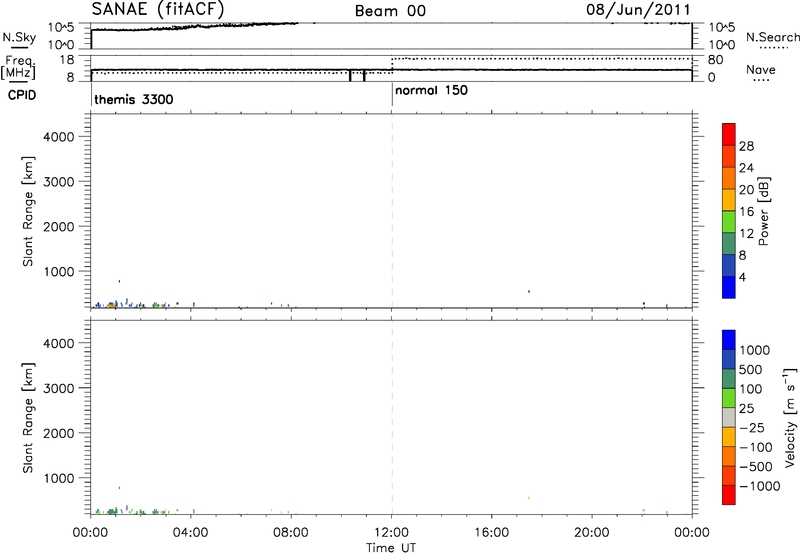
Task: Click the '28' value on Power colorbar
Action: click(x=746, y=146)
